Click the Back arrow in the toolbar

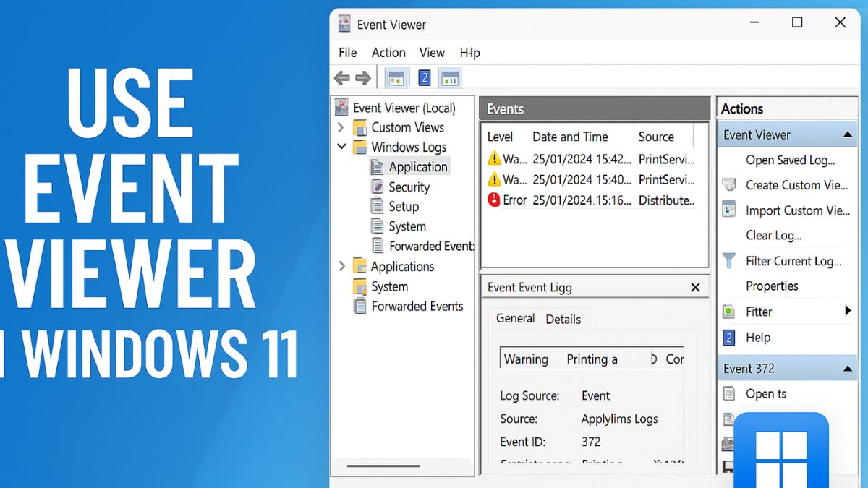[x=341, y=78]
